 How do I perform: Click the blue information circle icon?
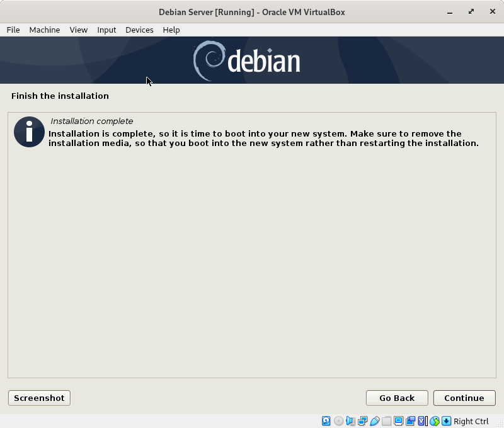(29, 132)
